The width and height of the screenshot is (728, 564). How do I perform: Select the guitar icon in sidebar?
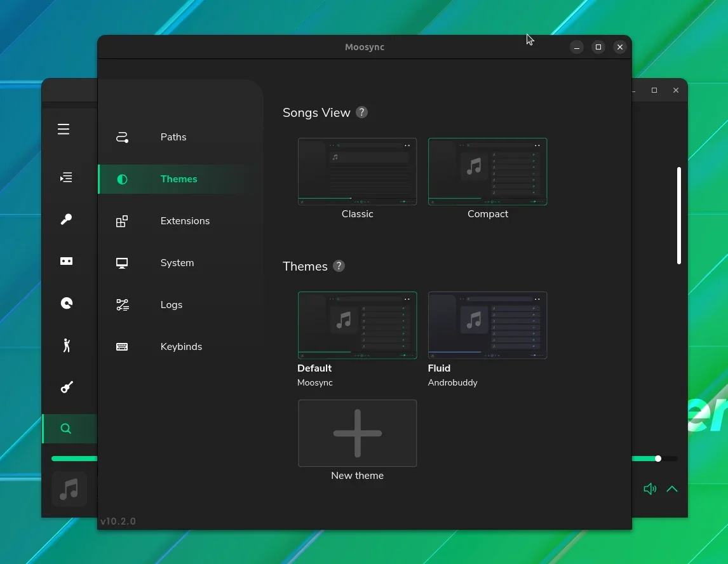click(67, 387)
